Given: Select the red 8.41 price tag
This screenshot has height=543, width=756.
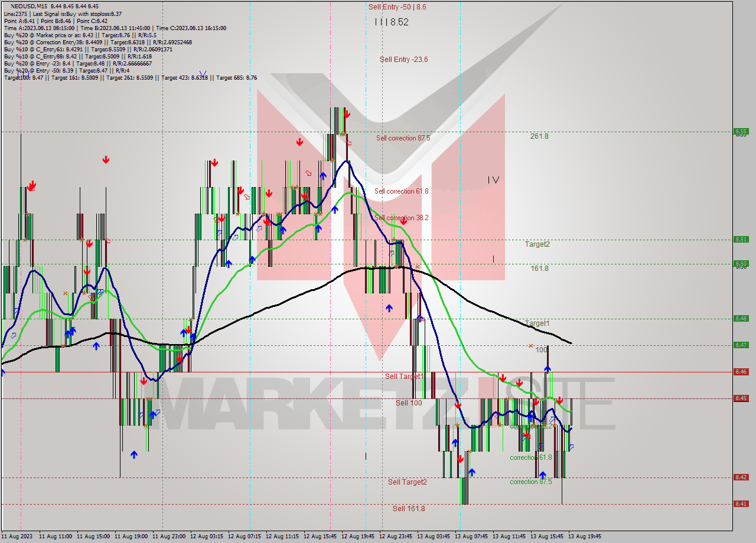Looking at the screenshot, I should [x=741, y=503].
